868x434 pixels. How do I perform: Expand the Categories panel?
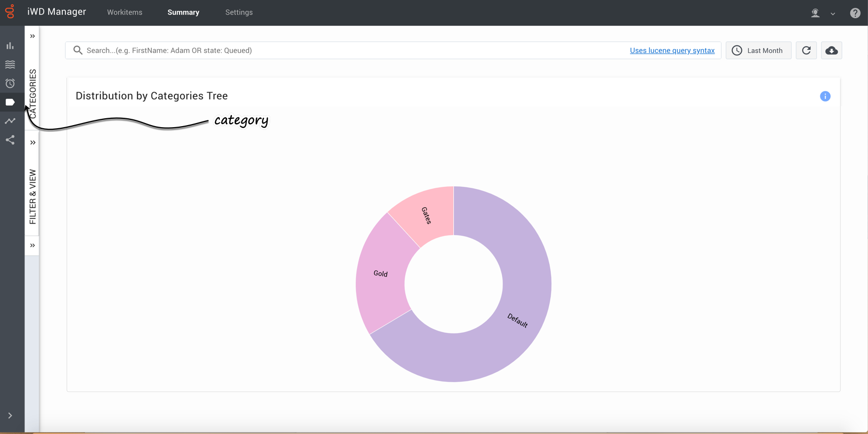pyautogui.click(x=32, y=36)
